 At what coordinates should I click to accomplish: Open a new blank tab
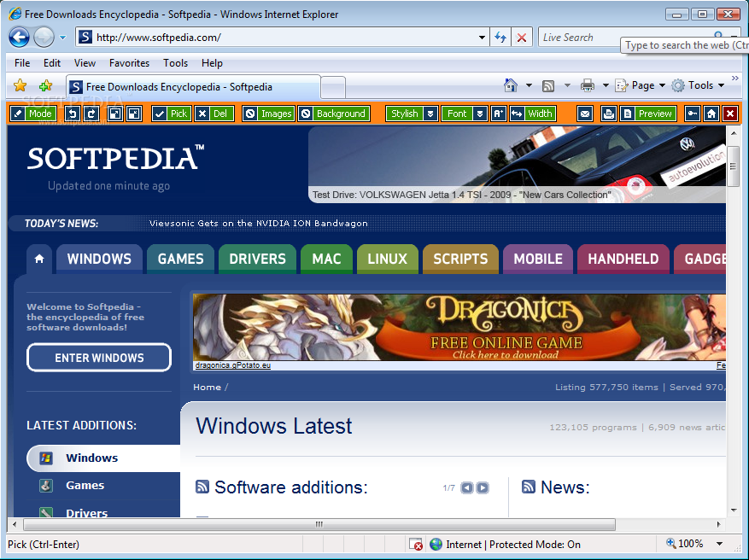333,87
